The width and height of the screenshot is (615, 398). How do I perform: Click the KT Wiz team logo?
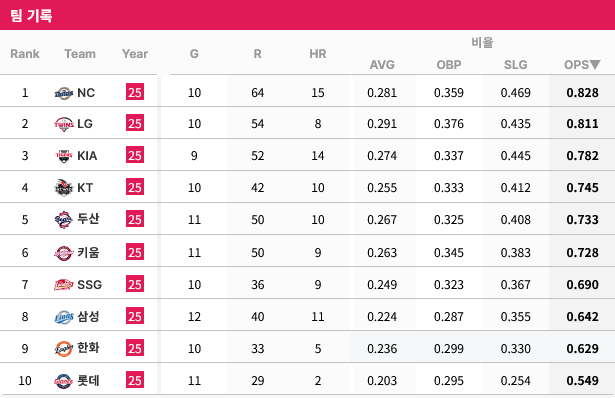click(x=64, y=188)
